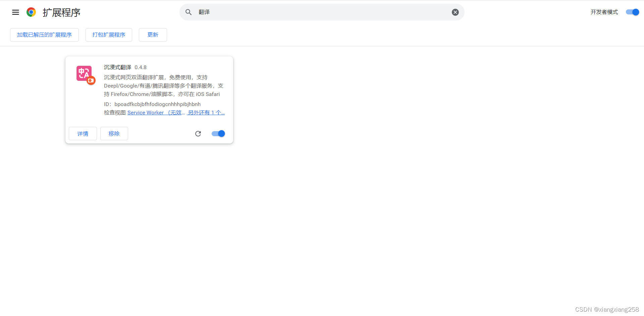The image size is (644, 316).
Task: Open the 另外还有 1 个 views link
Action: [206, 113]
